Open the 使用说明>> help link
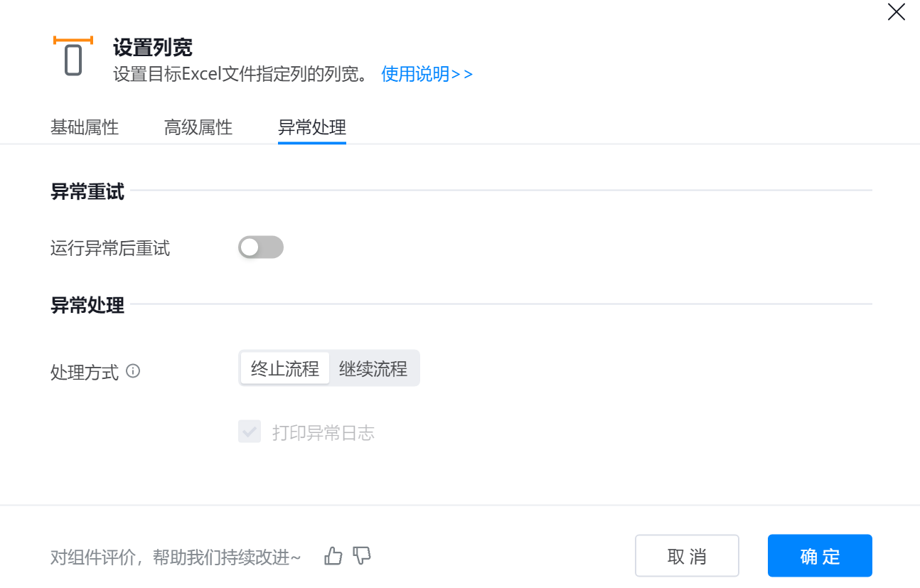The image size is (920, 588). pyautogui.click(x=427, y=74)
